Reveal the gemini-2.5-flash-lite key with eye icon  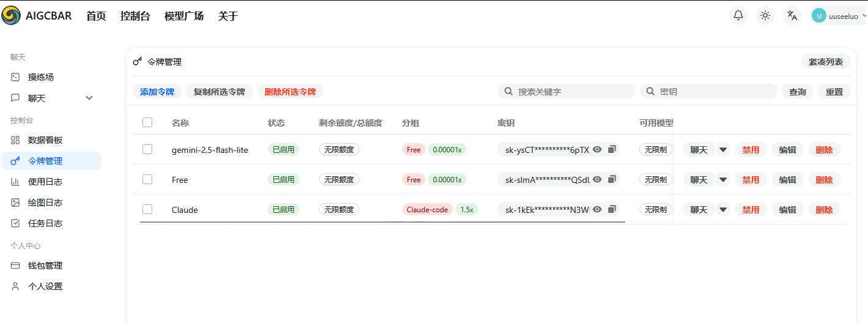[597, 149]
